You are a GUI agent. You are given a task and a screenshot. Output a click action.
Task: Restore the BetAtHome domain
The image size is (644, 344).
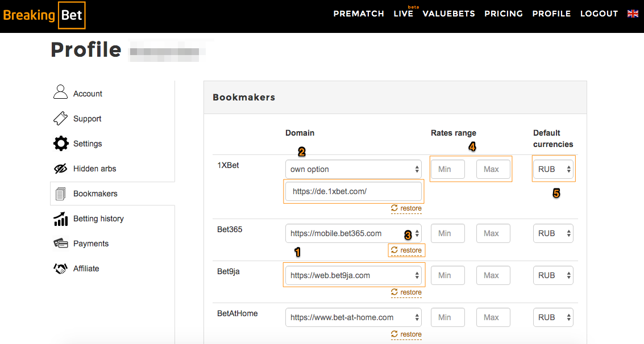click(x=406, y=334)
